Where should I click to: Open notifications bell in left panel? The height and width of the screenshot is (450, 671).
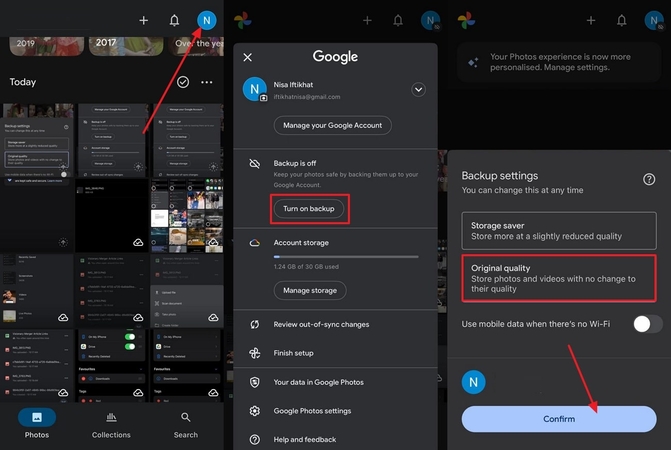[x=175, y=20]
